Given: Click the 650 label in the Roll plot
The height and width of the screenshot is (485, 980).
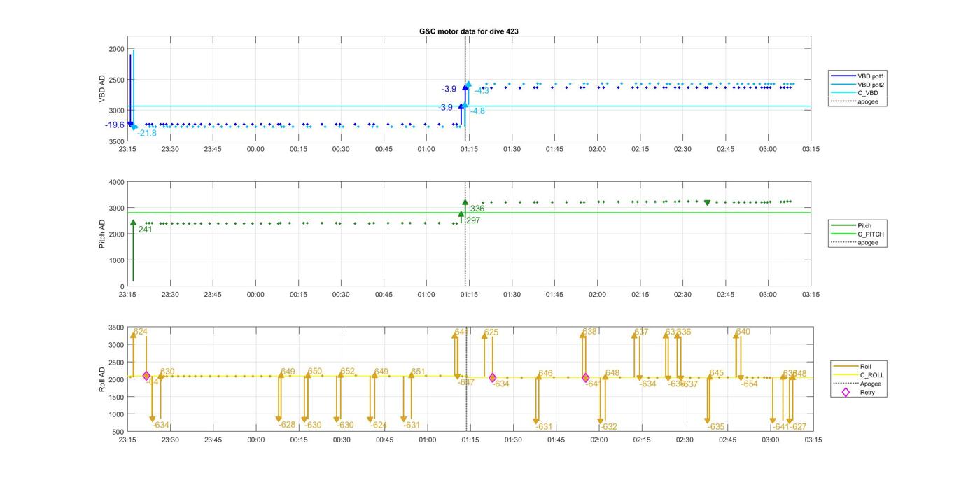Looking at the screenshot, I should [x=315, y=372].
